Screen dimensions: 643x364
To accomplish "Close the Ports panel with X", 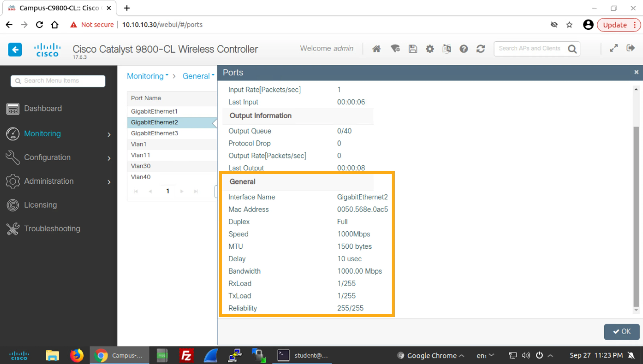I will (636, 72).
